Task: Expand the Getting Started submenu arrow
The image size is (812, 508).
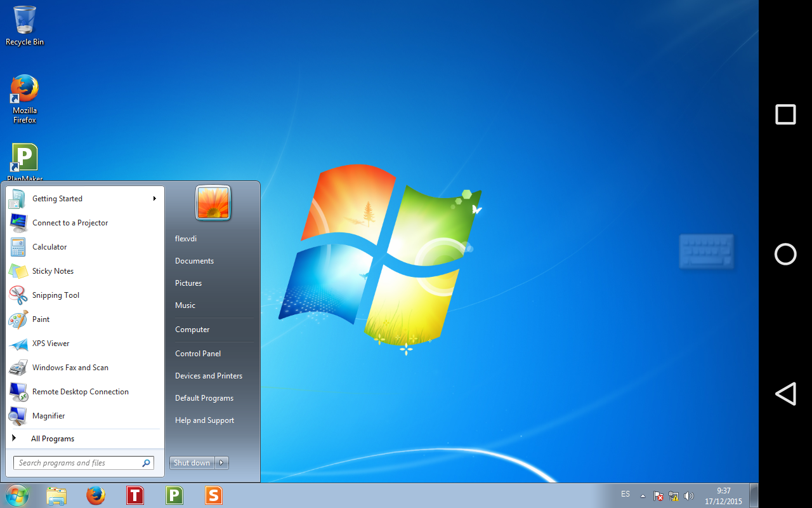Action: click(154, 199)
